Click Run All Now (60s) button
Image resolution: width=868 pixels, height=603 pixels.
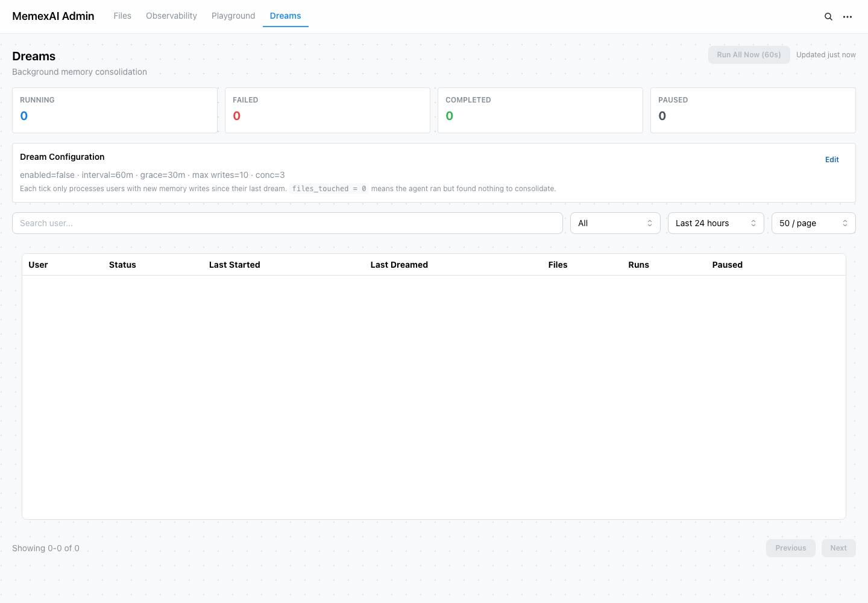(749, 55)
